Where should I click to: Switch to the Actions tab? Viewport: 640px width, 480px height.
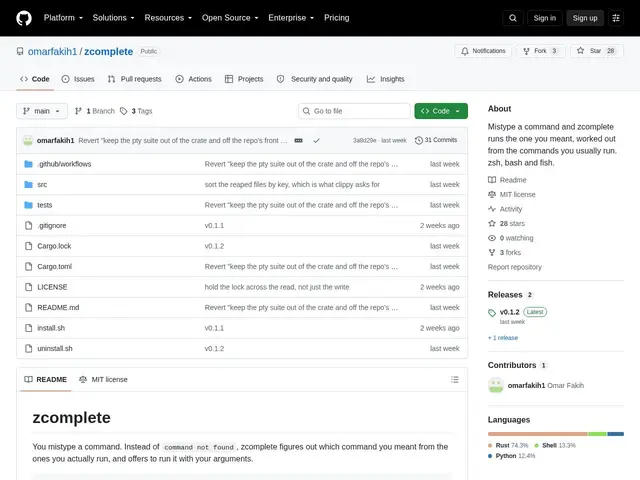193,79
